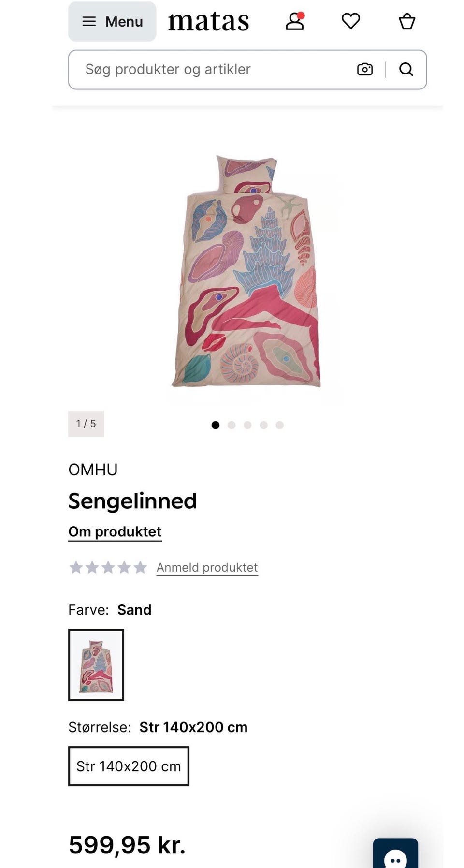Open the Menu hamburger button
The height and width of the screenshot is (868, 464).
point(112,22)
